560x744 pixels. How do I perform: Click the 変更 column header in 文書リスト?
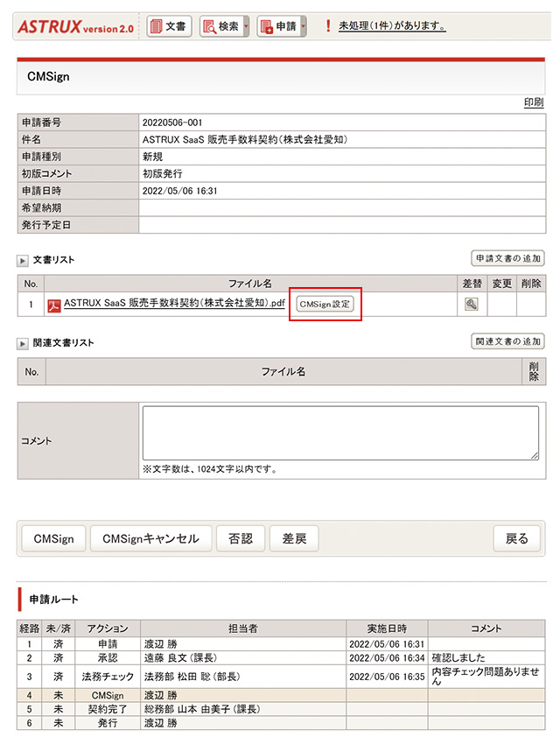point(501,284)
